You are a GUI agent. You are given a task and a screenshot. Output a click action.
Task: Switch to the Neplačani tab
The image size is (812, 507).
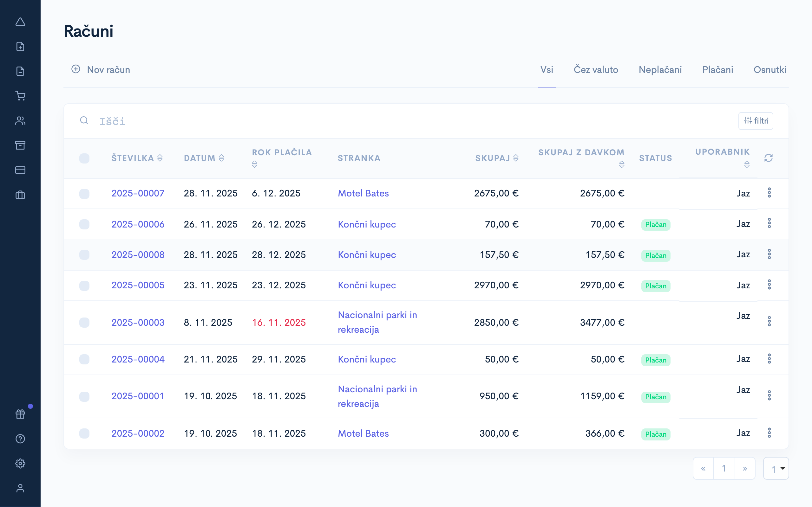click(x=660, y=70)
